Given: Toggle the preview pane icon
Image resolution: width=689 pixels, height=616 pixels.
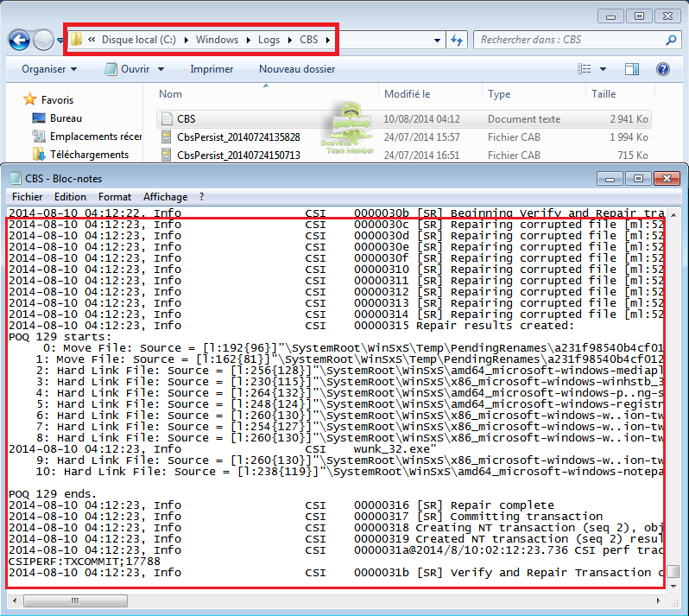Looking at the screenshot, I should tap(632, 69).
